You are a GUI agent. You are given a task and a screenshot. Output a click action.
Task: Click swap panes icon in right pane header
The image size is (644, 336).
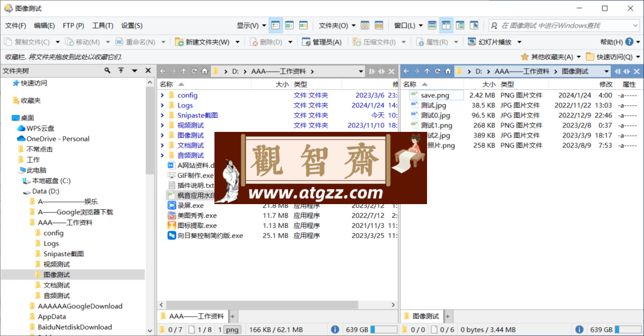627,72
